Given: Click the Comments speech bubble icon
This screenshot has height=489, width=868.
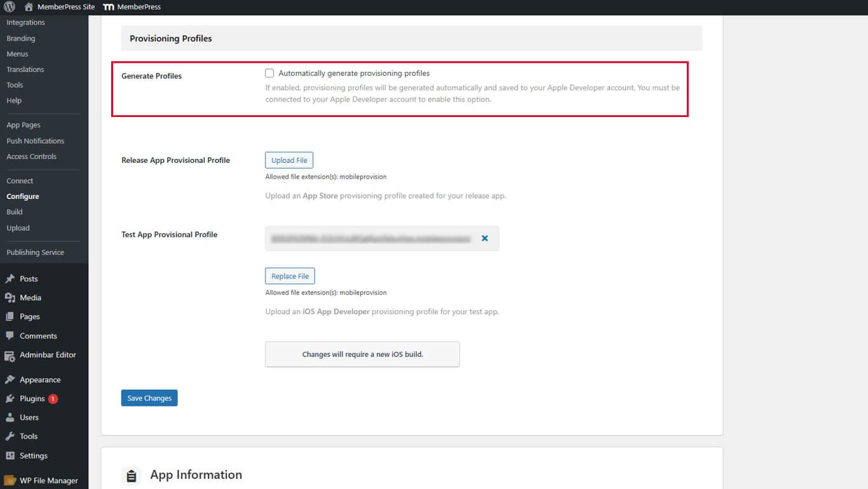Looking at the screenshot, I should [x=11, y=335].
